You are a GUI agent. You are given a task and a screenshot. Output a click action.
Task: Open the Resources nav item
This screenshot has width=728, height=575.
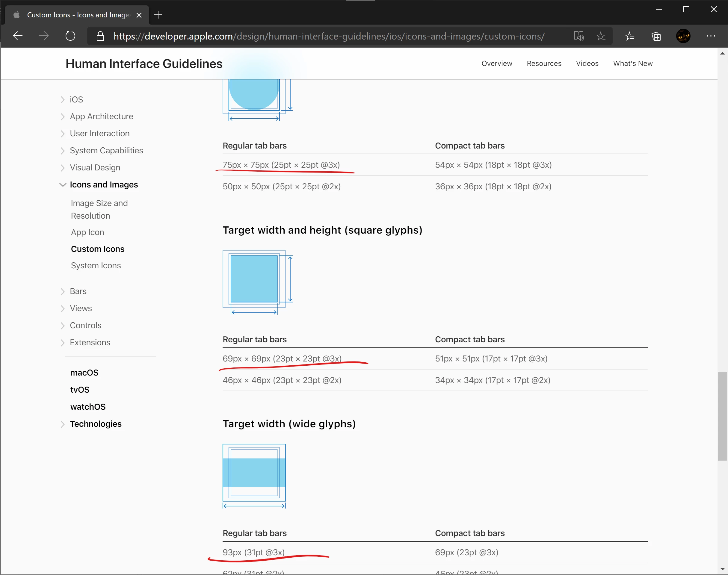(544, 63)
